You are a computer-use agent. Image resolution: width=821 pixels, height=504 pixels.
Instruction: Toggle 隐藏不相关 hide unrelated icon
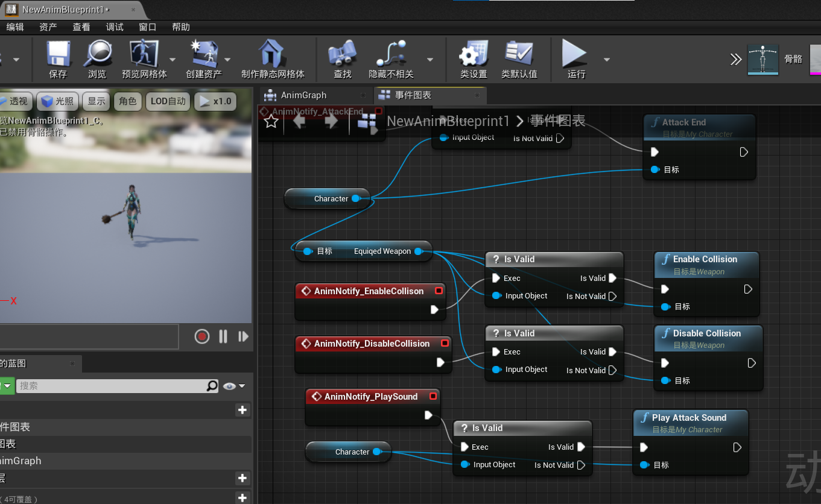[x=391, y=59]
